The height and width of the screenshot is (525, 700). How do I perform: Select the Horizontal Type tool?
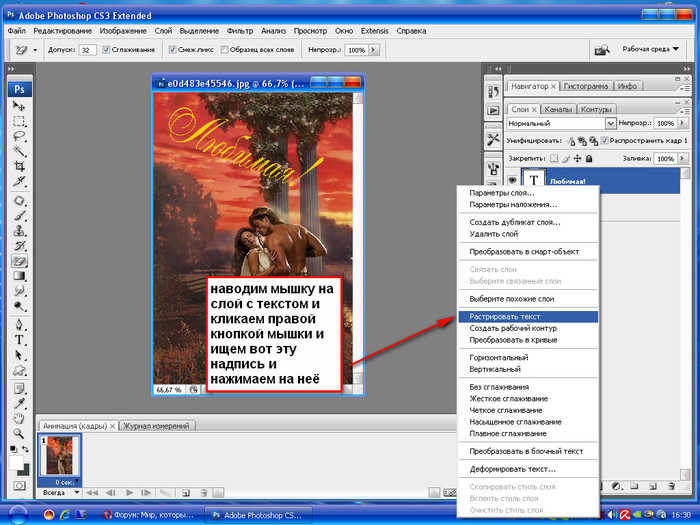[x=18, y=339]
